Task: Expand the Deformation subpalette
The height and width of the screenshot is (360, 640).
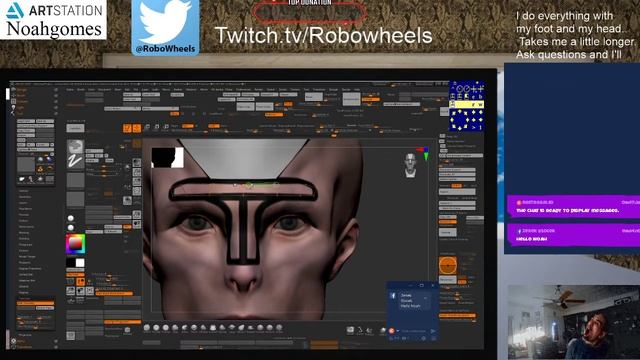Action: tap(27, 227)
